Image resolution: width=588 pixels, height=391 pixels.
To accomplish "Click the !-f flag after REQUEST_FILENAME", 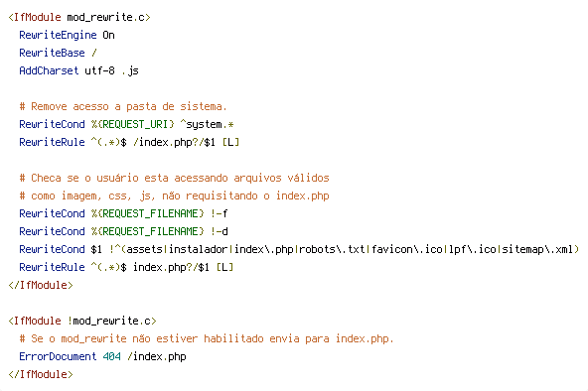I will [219, 213].
